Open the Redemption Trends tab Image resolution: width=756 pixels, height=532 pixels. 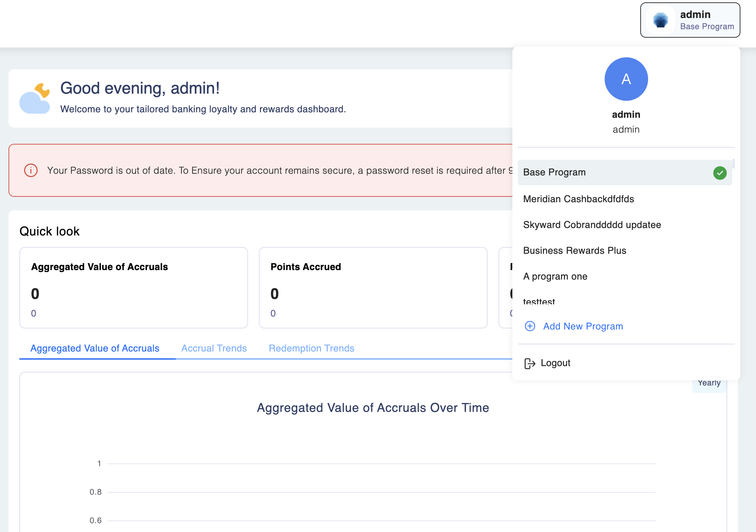point(311,348)
